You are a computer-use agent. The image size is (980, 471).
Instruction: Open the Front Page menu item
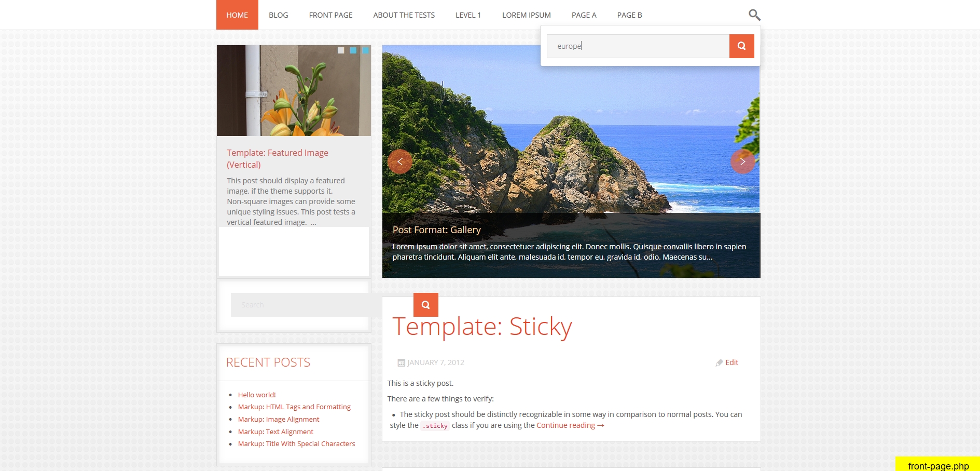click(330, 15)
